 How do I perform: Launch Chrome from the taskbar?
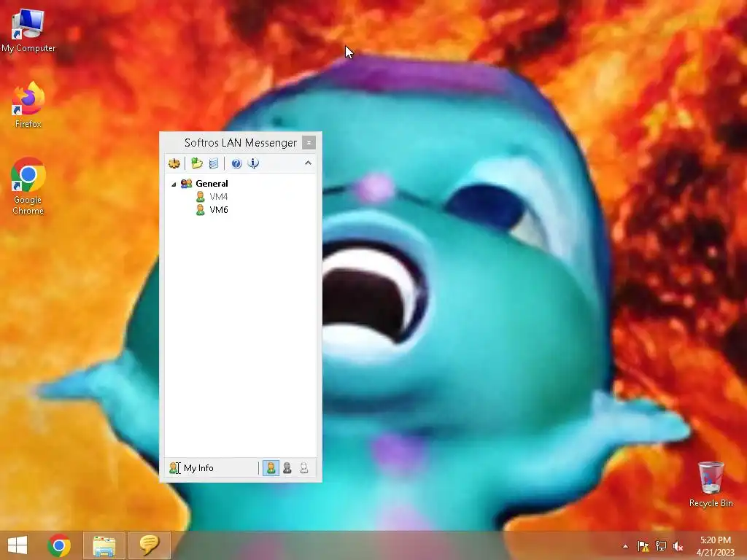59,545
